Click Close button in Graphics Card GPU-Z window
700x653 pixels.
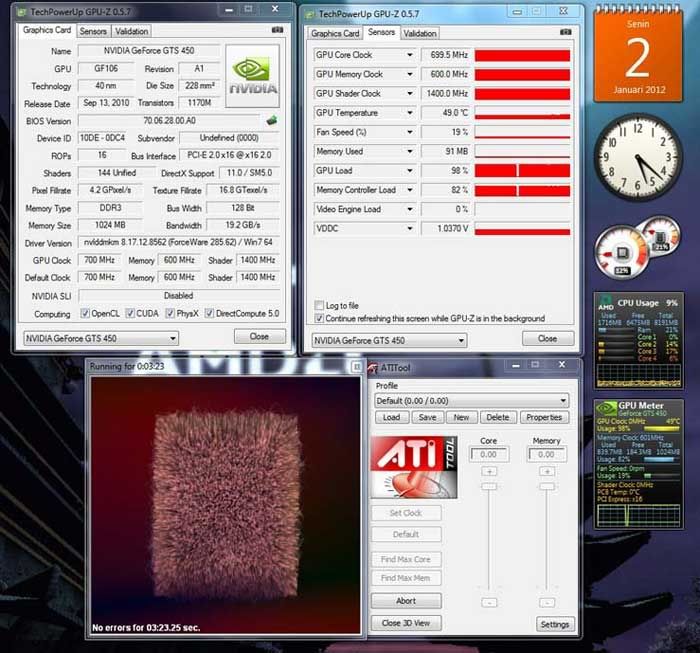click(259, 336)
